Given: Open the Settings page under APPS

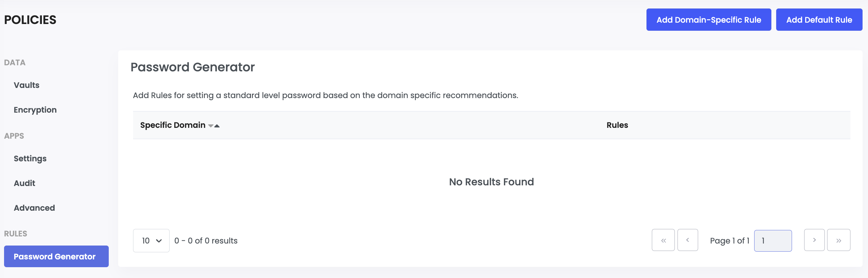Looking at the screenshot, I should pos(30,158).
